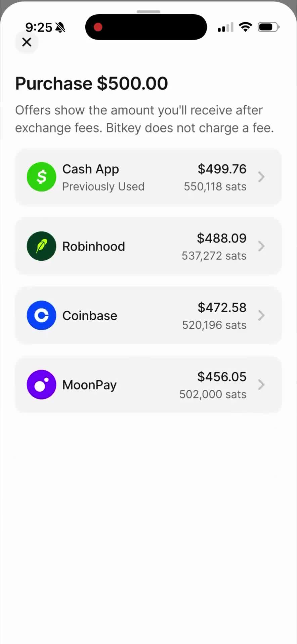Viewport: 297px width, 644px height.
Task: Pick the MoonPay 502,000 sats offer
Action: (148, 385)
